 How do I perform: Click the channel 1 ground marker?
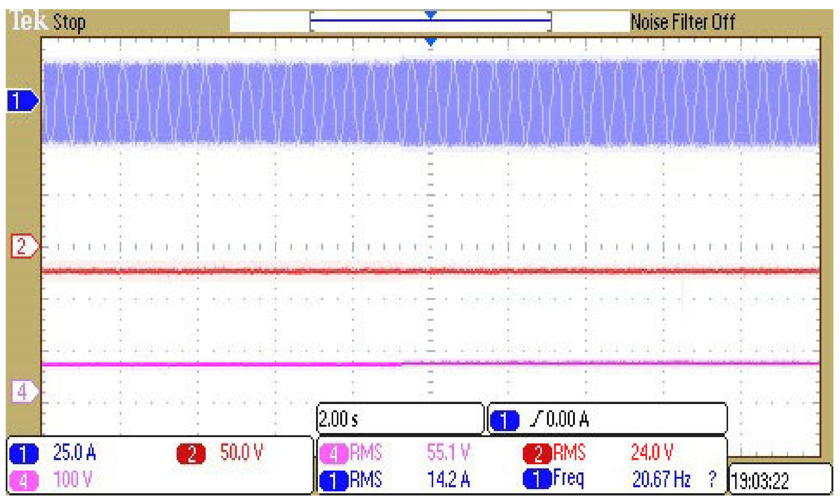coord(22,101)
